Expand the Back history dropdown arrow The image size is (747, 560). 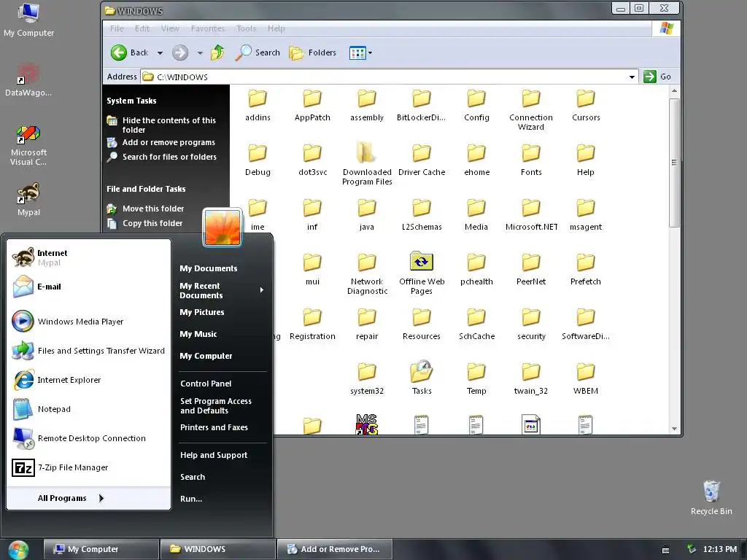160,52
